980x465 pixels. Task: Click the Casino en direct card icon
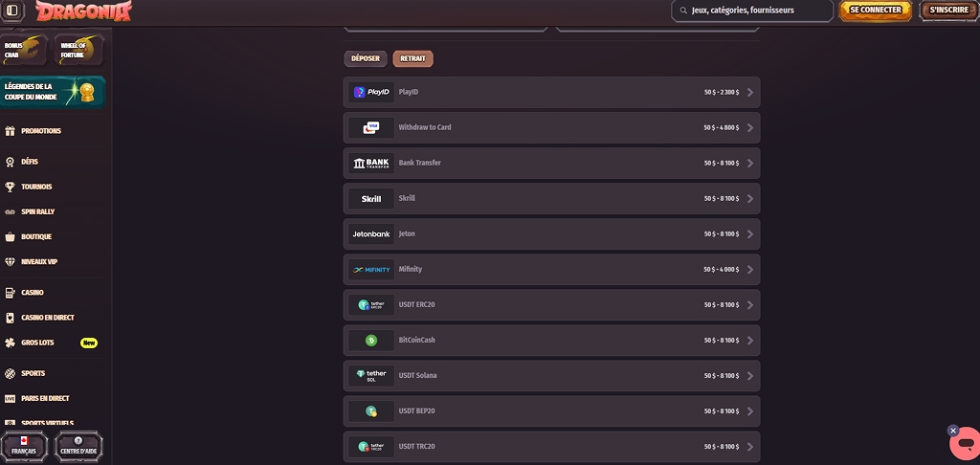[x=10, y=318]
